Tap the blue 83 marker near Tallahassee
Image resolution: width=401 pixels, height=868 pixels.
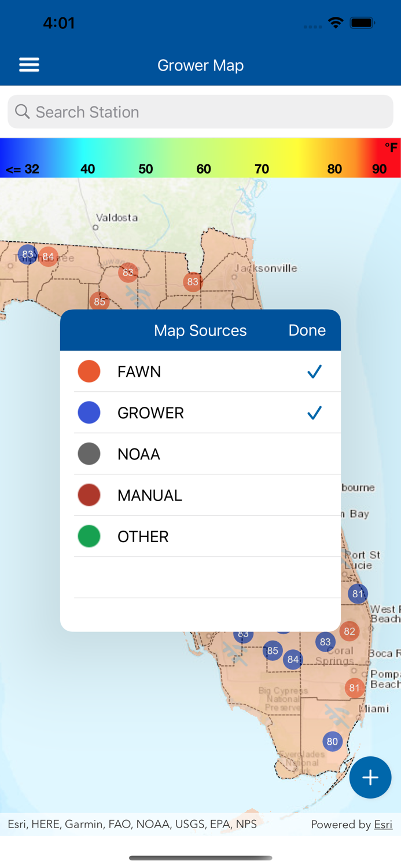click(x=27, y=254)
